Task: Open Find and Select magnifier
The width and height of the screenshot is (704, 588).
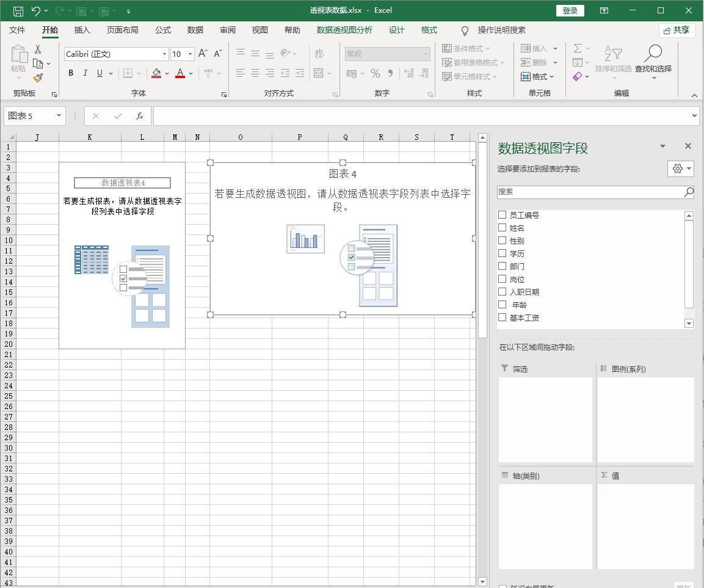Action: pos(653,59)
